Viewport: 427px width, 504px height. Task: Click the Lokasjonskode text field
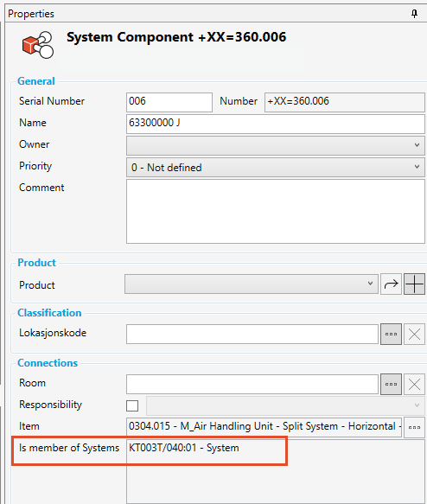click(x=252, y=334)
